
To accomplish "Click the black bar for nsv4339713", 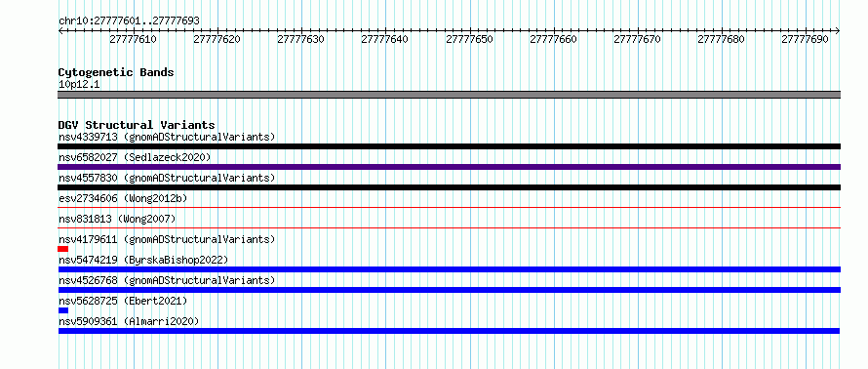I will coord(449,146).
